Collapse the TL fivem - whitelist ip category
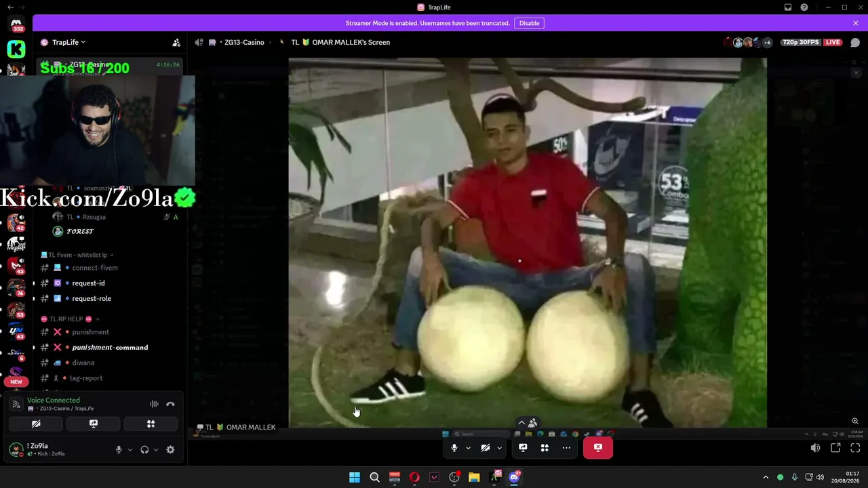Screen dimensions: 868x488 tap(77, 255)
